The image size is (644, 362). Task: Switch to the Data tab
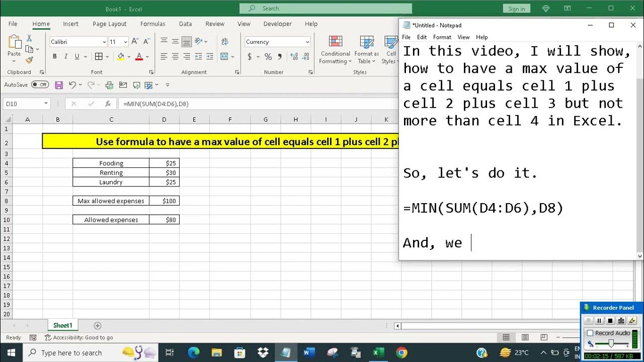pyautogui.click(x=185, y=24)
